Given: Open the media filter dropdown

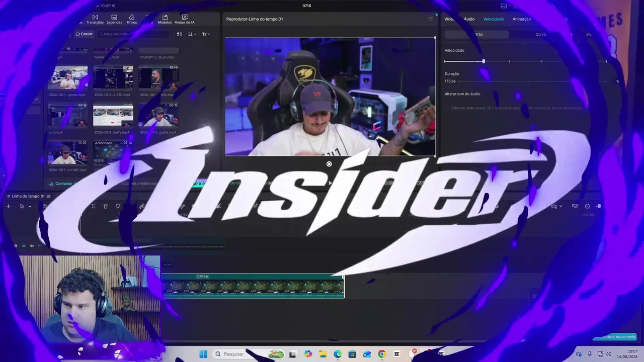Looking at the screenshot, I should 206,34.
